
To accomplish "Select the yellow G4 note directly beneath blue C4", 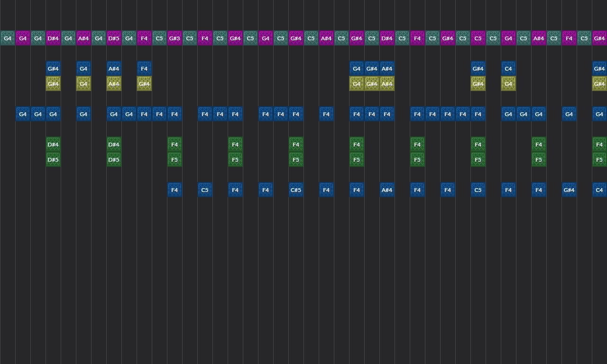I will pyautogui.click(x=508, y=84).
